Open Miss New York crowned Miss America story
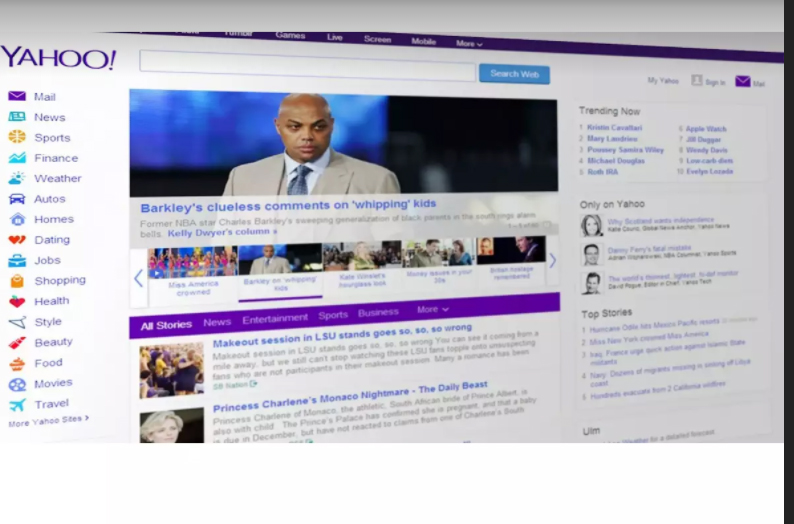 (649, 338)
